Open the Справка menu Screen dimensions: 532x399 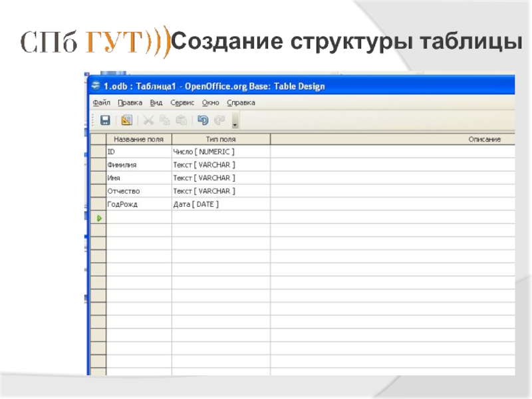[241, 102]
